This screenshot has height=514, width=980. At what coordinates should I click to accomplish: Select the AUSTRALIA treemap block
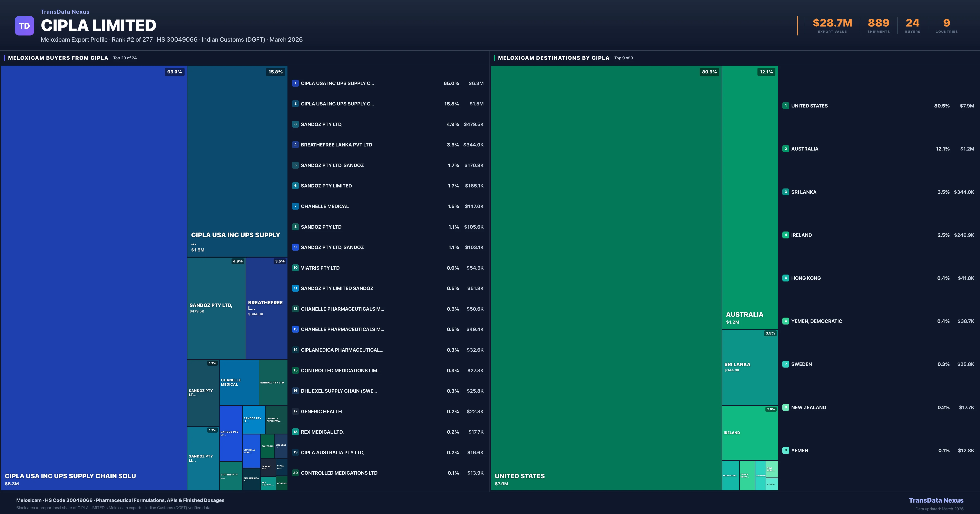click(749, 197)
